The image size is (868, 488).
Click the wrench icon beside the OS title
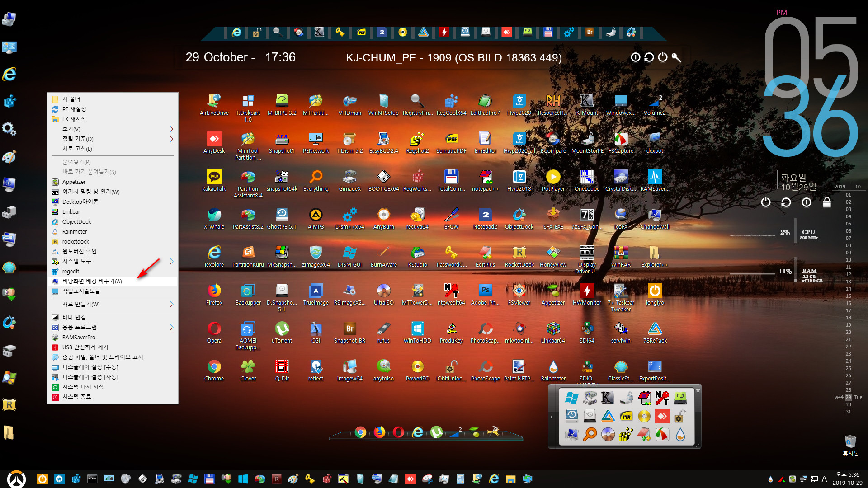[x=676, y=57]
